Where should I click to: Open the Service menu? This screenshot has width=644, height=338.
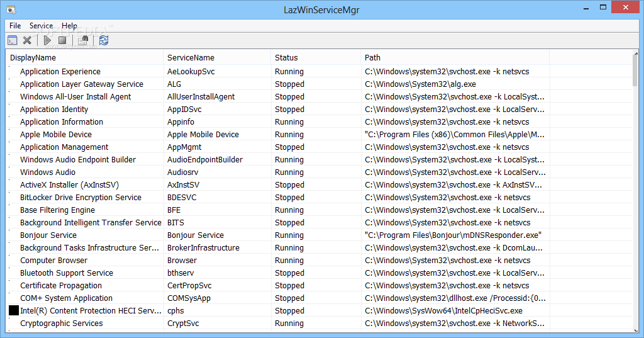pos(41,26)
